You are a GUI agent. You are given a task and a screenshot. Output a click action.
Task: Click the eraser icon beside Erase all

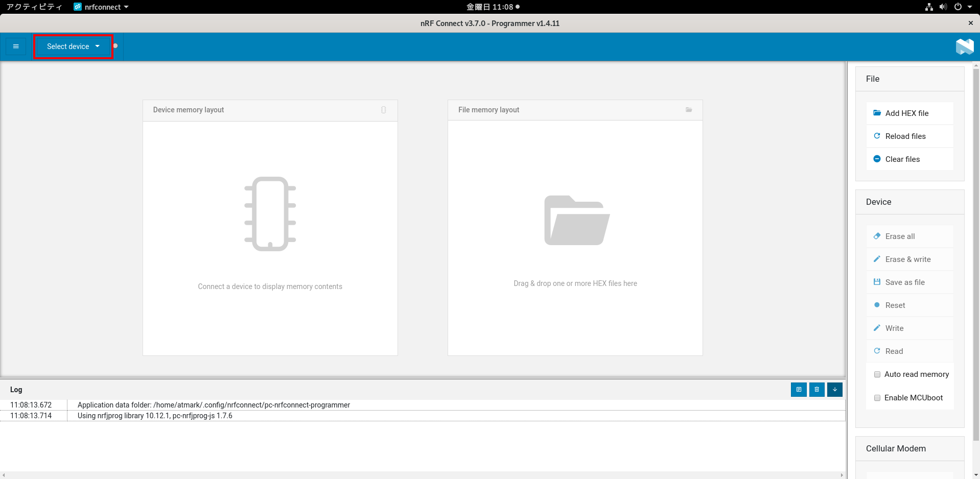coord(877,236)
